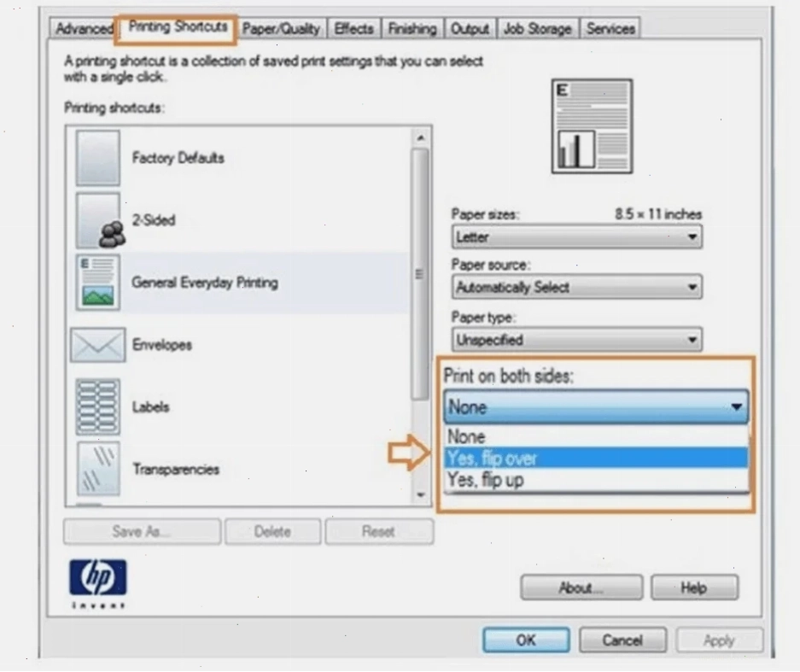Click the General Everyday Printing icon
This screenshot has width=800, height=672.
click(x=98, y=282)
